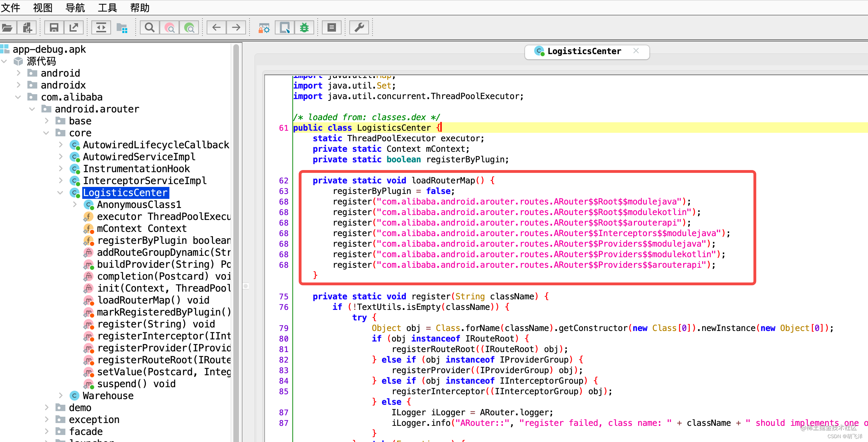
Task: Collapse the core package node
Action: pos(46,133)
